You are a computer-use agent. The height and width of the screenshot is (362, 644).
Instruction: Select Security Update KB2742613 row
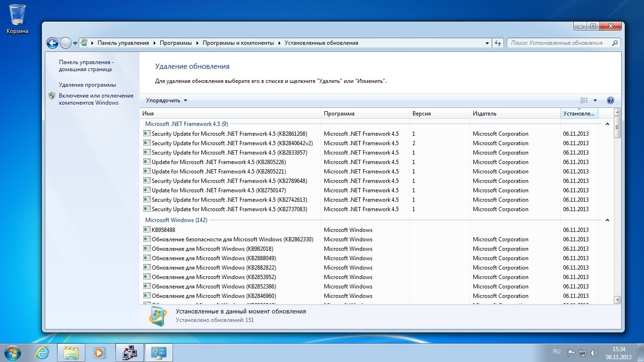369,200
